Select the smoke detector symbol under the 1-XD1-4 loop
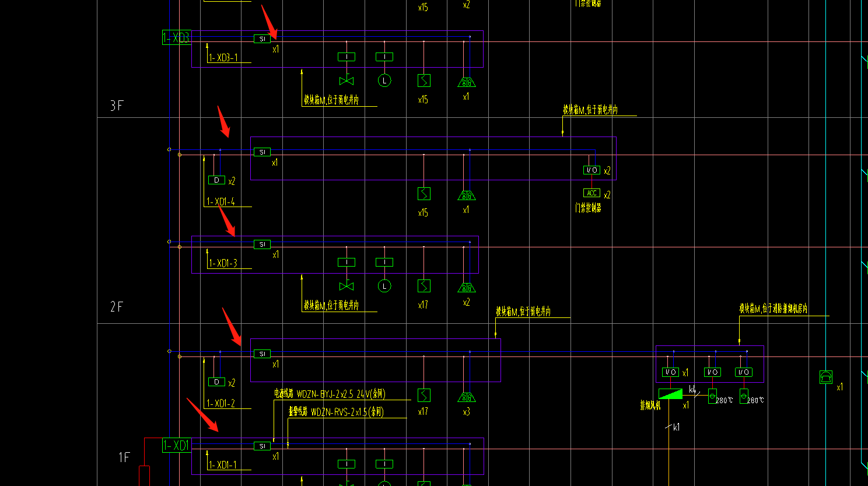The image size is (868, 486). coord(424,193)
